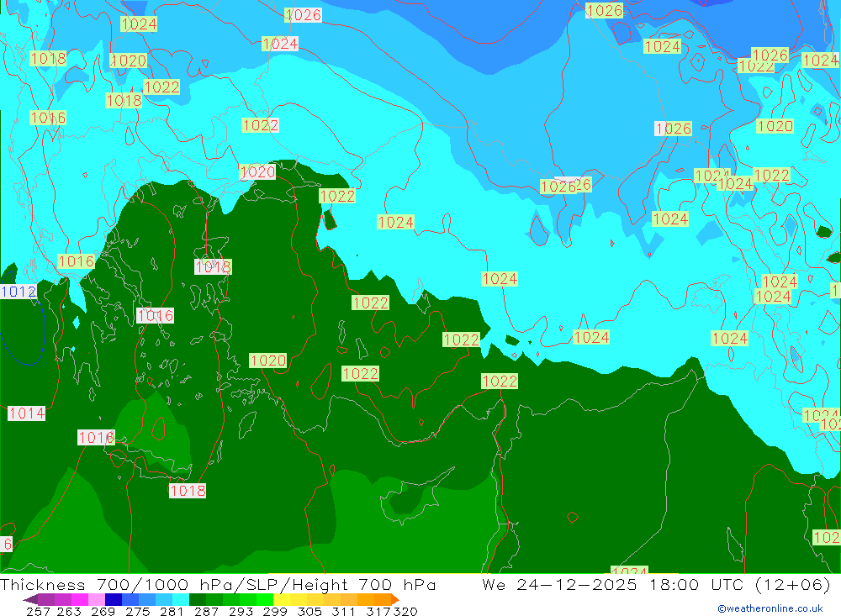Click the 257 legend value

(38, 611)
